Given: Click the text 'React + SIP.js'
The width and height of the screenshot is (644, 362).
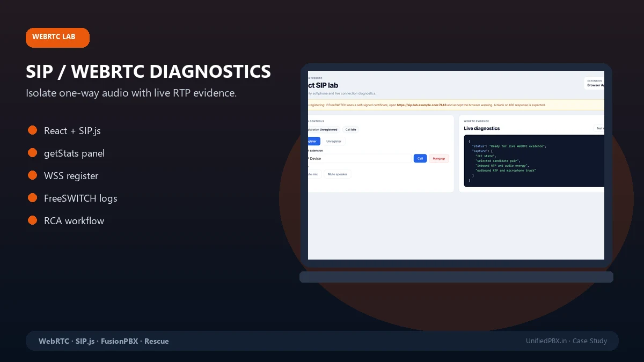Looking at the screenshot, I should pos(72,131).
